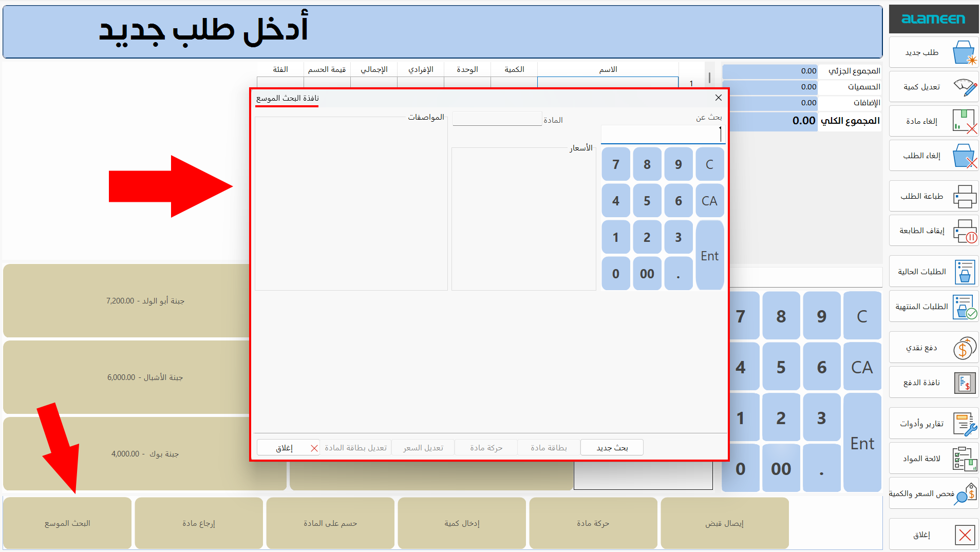Click inside the بحث عن search field
The width and height of the screenshot is (980, 552).
click(663, 134)
